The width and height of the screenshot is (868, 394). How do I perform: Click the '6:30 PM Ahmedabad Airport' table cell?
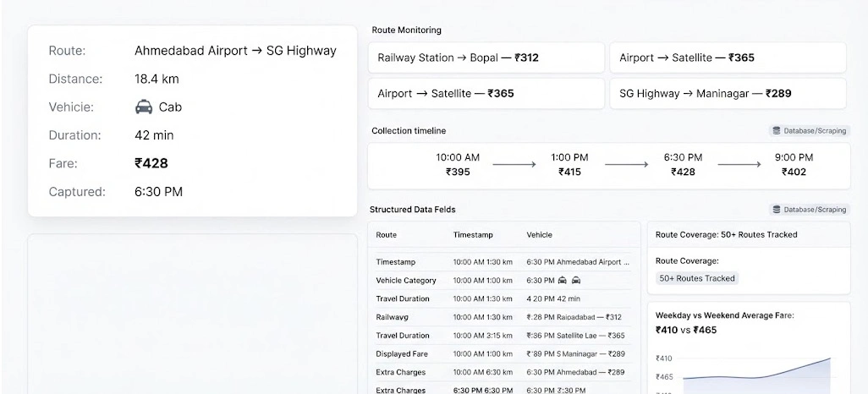tap(577, 262)
